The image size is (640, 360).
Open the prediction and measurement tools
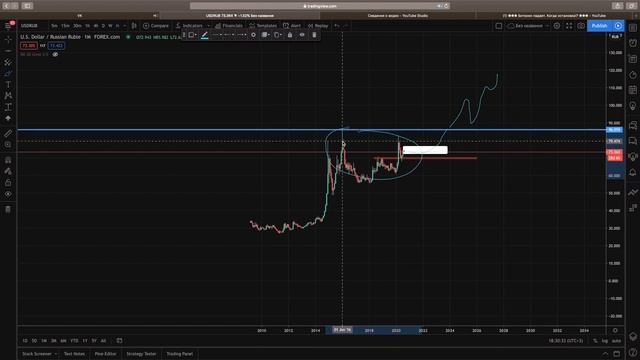pyautogui.click(x=8, y=107)
